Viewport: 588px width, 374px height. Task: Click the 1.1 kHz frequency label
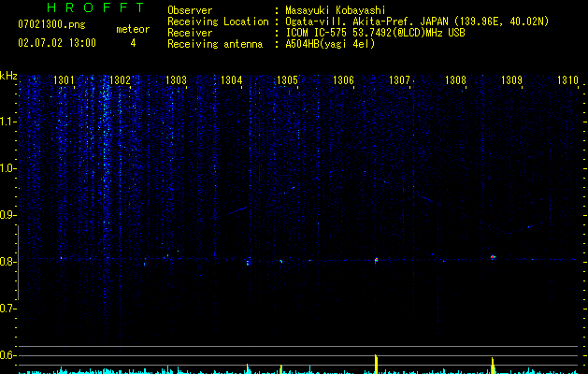point(7,122)
